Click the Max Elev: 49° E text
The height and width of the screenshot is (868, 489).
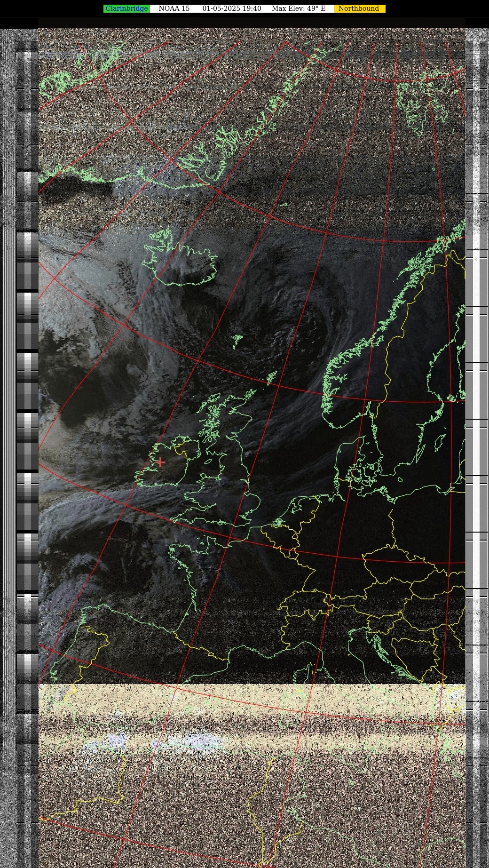299,8
